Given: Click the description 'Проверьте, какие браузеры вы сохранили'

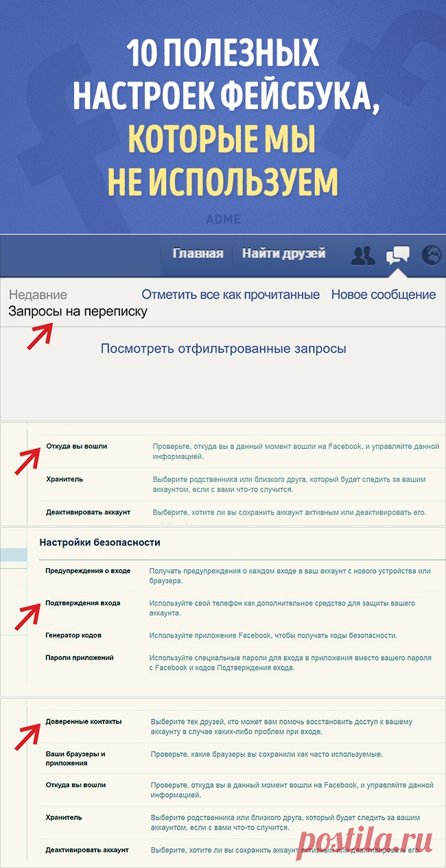Looking at the screenshot, I should [x=266, y=754].
